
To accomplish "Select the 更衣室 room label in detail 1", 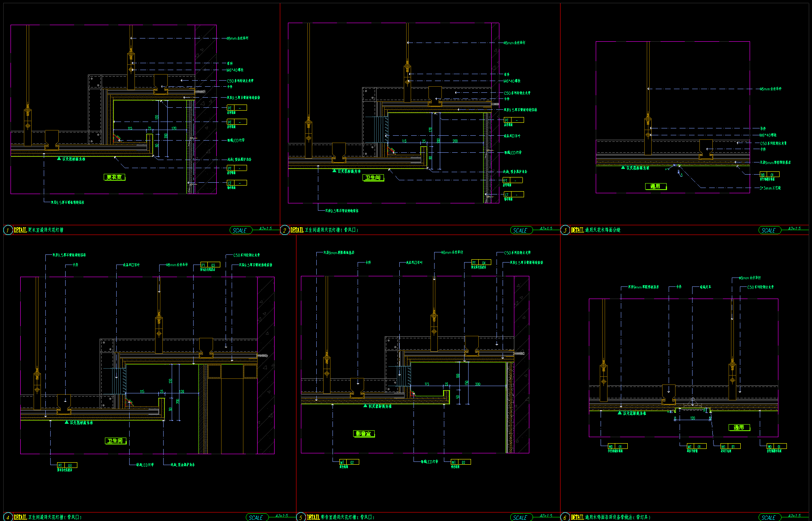I will 114,177.
